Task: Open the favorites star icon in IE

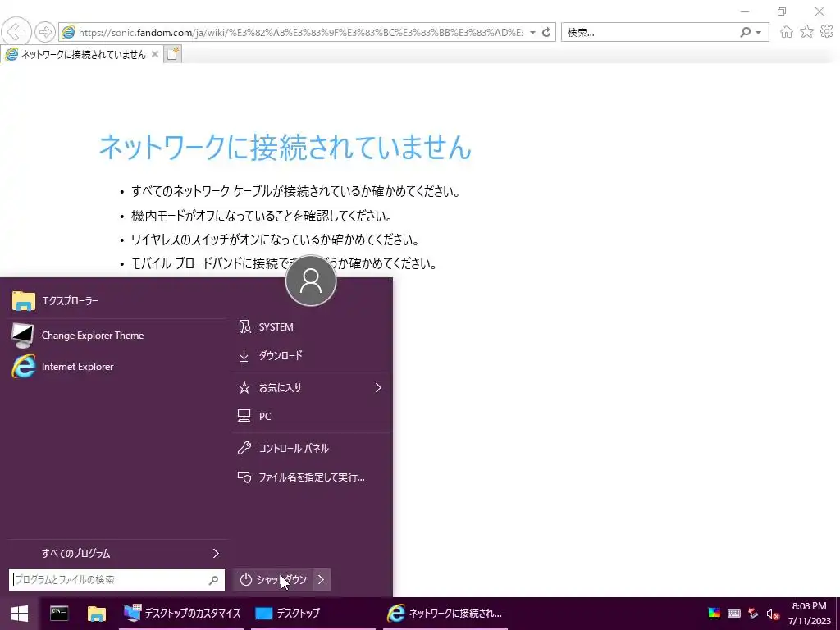Action: coord(806,32)
